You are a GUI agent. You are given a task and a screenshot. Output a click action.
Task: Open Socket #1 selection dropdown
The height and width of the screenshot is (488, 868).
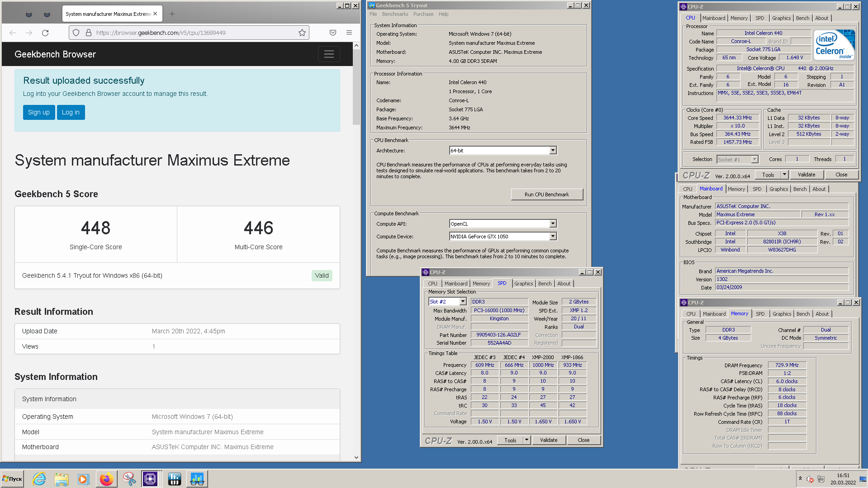[754, 159]
